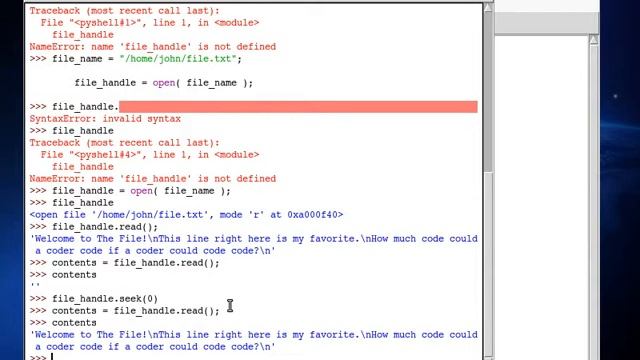Click 'contents = file_handle.read();' after the seek(0) line
The height and width of the screenshot is (360, 640).
click(136, 311)
